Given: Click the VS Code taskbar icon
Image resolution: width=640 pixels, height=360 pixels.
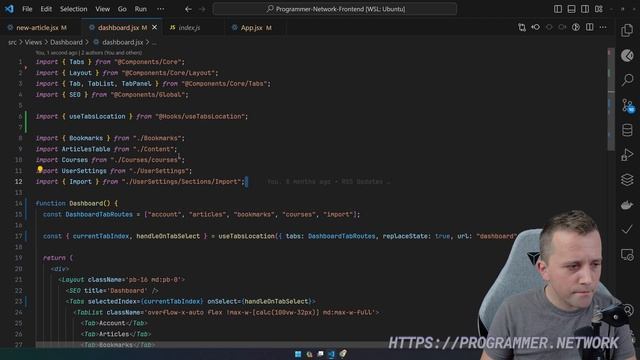Looking at the screenshot, I should click(x=331, y=354).
